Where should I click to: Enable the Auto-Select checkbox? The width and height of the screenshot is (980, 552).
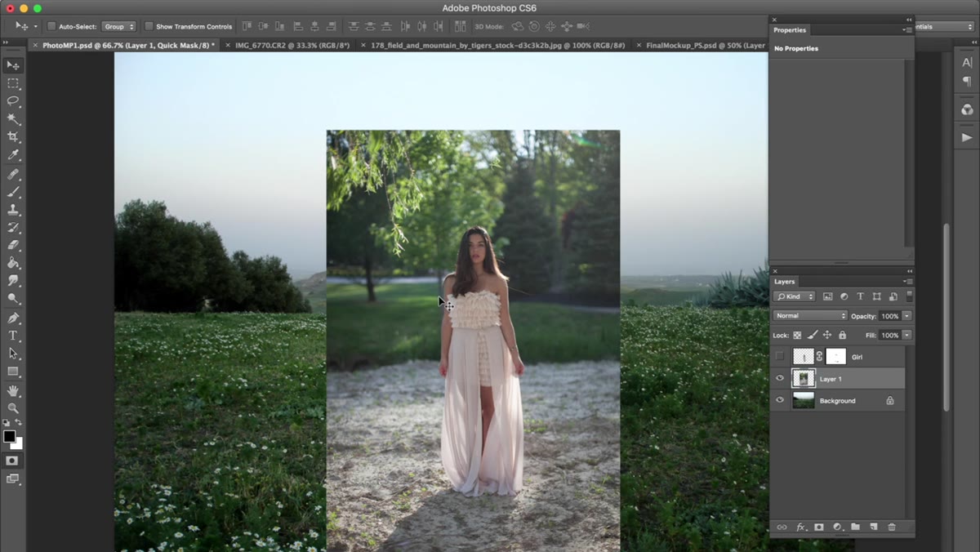(x=51, y=26)
